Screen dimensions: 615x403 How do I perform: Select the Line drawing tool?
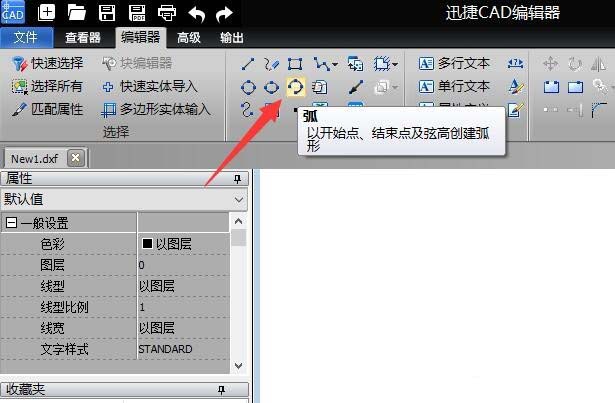[248, 64]
